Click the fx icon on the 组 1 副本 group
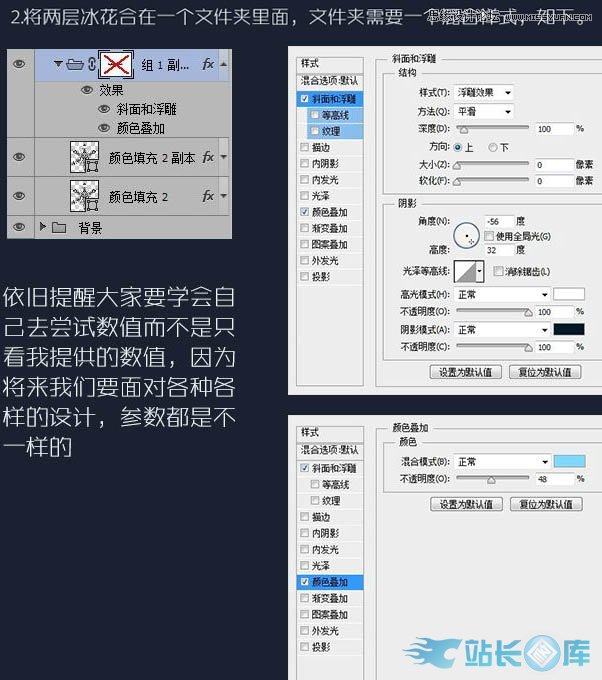 208,65
